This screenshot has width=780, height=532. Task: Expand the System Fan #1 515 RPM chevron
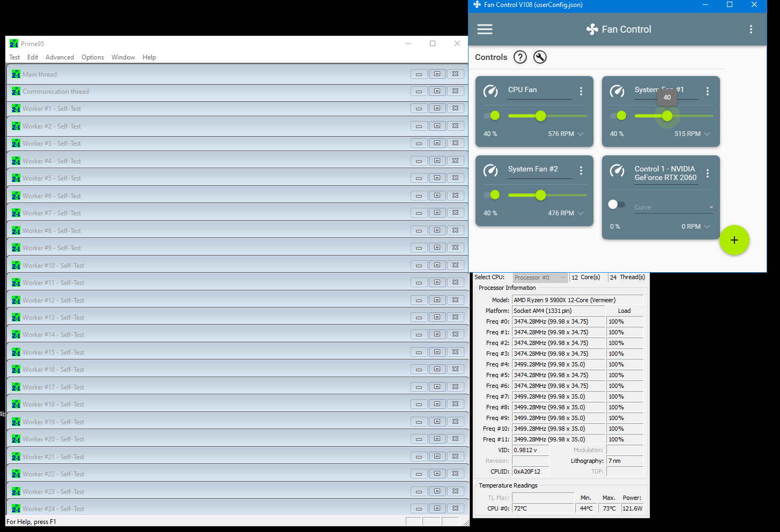click(x=707, y=134)
